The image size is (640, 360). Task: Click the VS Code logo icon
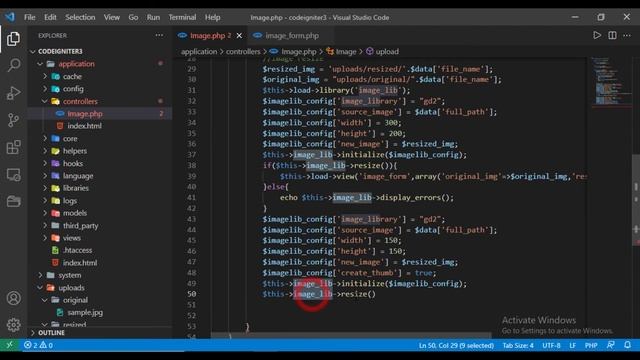[10, 17]
